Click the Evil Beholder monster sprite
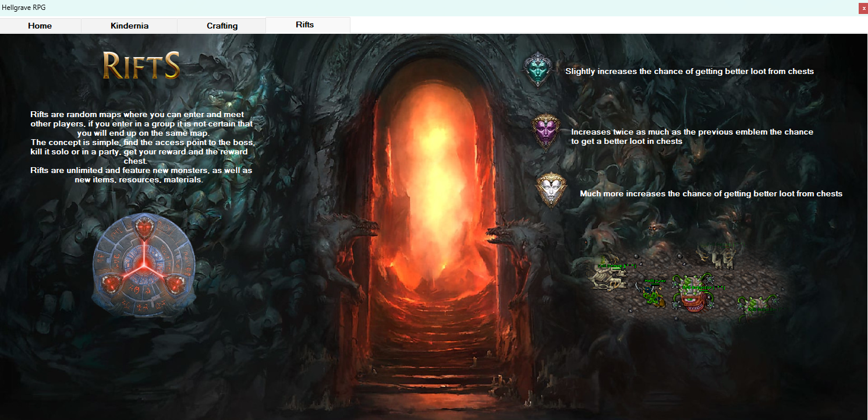868x420 pixels. pyautogui.click(x=692, y=295)
